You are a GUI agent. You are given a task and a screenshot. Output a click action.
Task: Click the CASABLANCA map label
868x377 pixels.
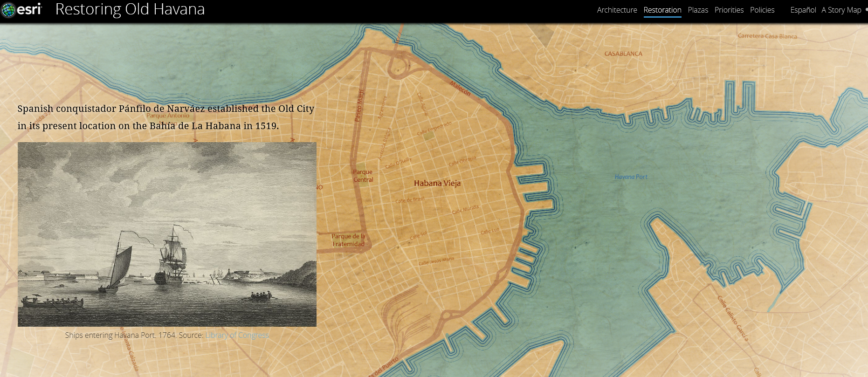(623, 54)
